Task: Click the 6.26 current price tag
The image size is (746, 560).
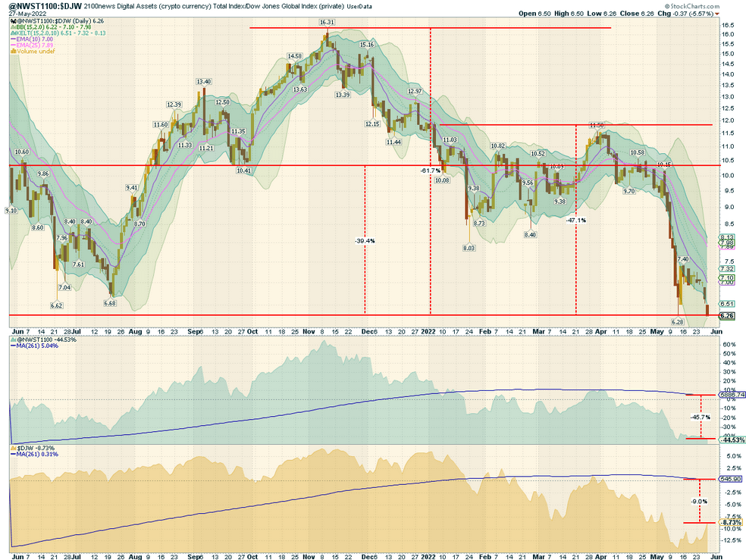Action: 726,316
